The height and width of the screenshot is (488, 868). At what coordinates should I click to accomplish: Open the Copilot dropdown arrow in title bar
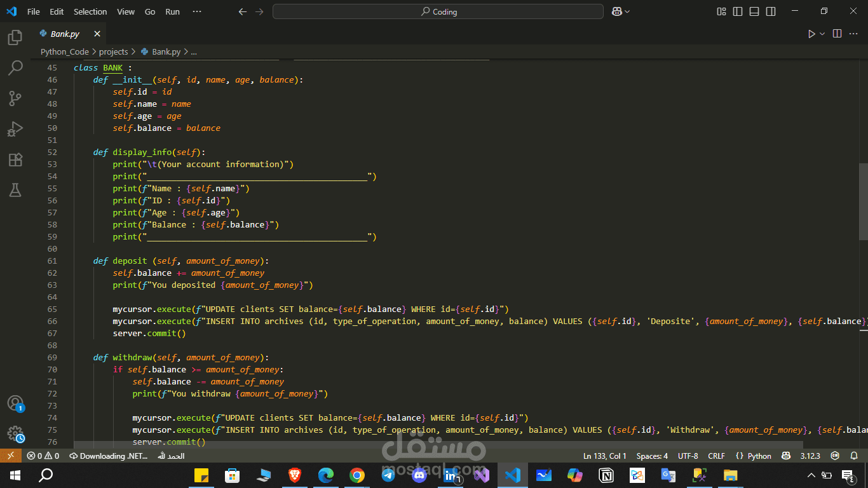(628, 11)
